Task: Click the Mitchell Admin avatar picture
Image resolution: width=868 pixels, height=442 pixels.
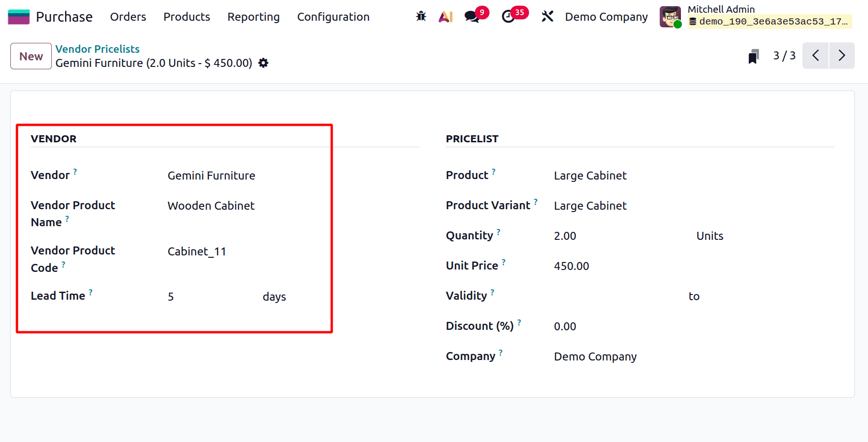Action: [x=670, y=16]
